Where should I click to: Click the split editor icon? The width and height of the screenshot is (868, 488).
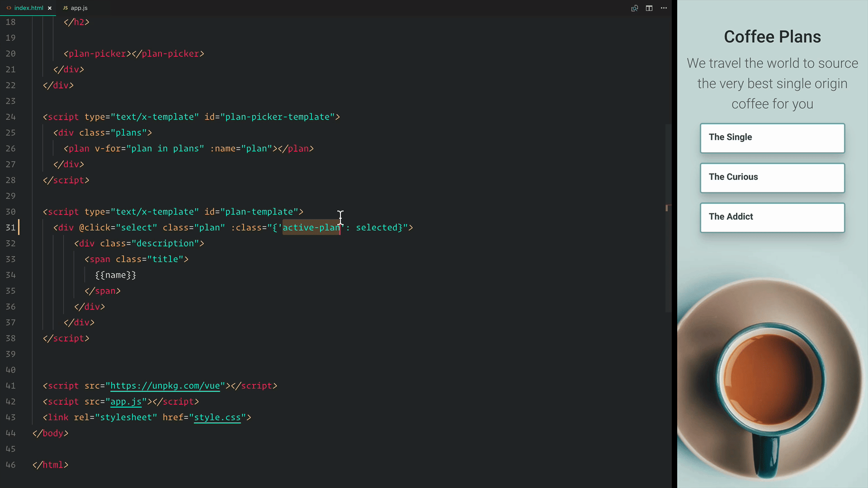(x=649, y=8)
